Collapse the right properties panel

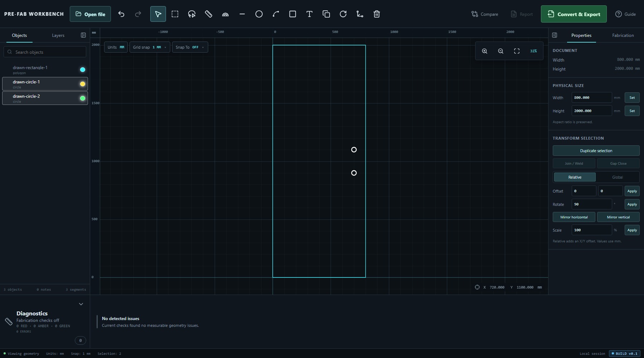click(555, 35)
